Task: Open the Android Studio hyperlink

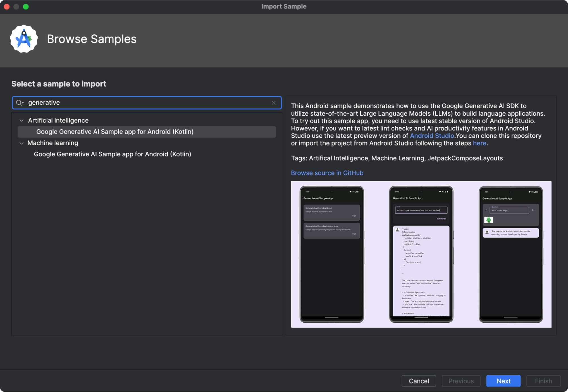Action: click(x=432, y=136)
